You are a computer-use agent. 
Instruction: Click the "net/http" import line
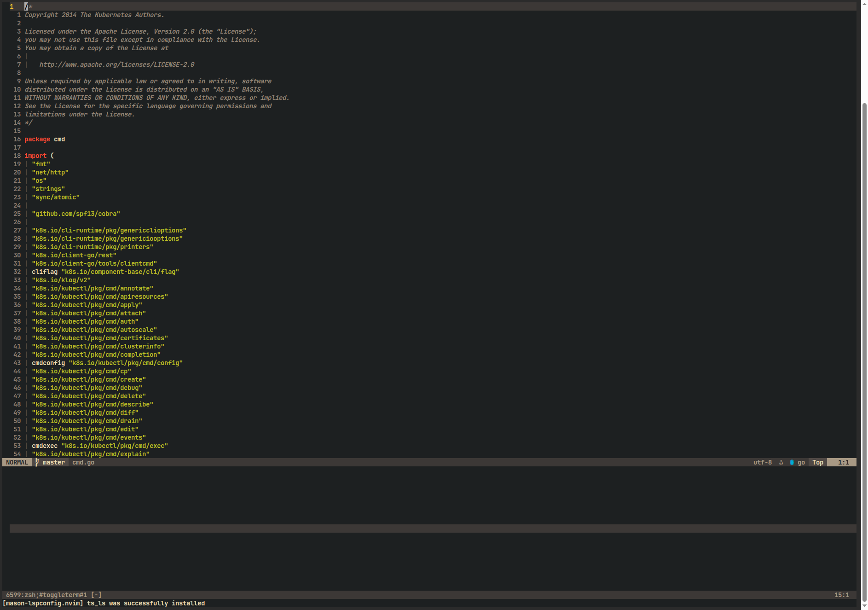(x=50, y=172)
